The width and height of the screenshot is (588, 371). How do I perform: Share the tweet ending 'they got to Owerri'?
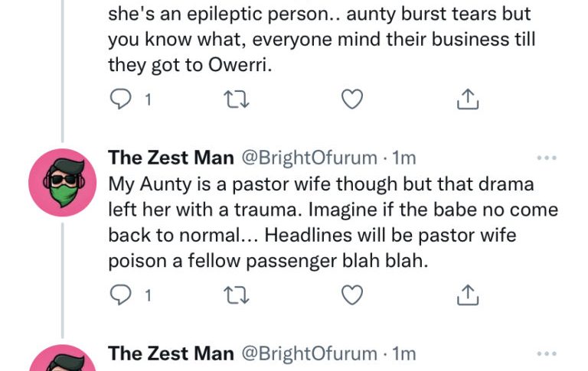point(468,99)
